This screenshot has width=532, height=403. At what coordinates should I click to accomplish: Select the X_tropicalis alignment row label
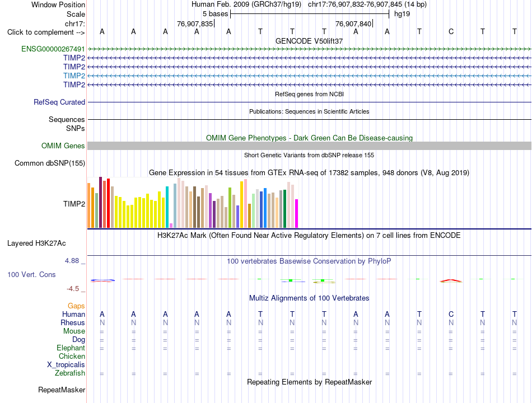(66, 365)
